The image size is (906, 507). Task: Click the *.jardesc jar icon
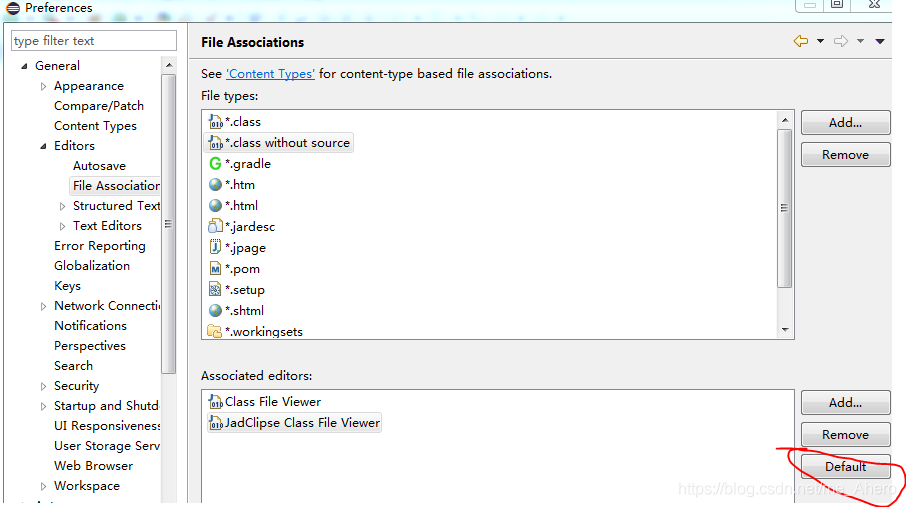[216, 226]
